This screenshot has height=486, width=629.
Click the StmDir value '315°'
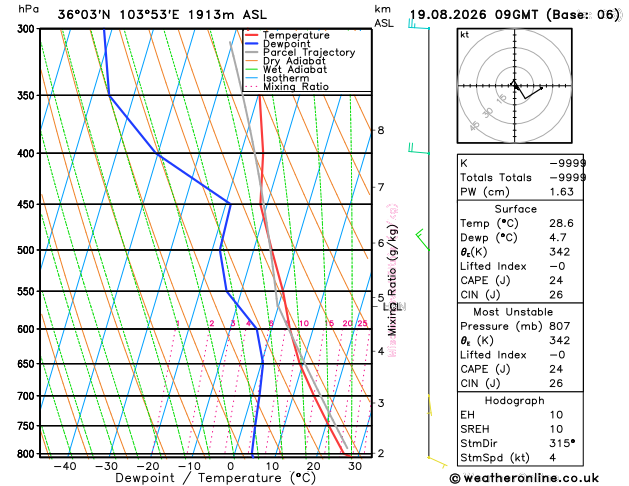(562, 443)
